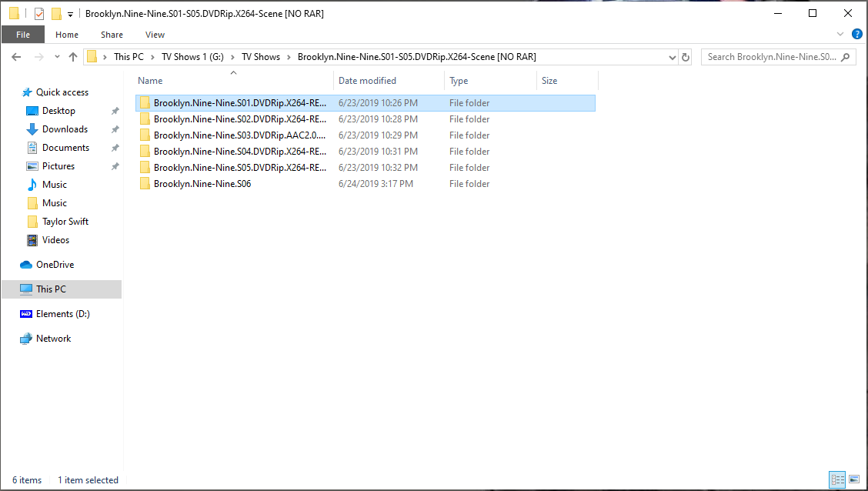Image resolution: width=868 pixels, height=491 pixels.
Task: Click the Back navigation arrow
Action: pyautogui.click(x=16, y=56)
